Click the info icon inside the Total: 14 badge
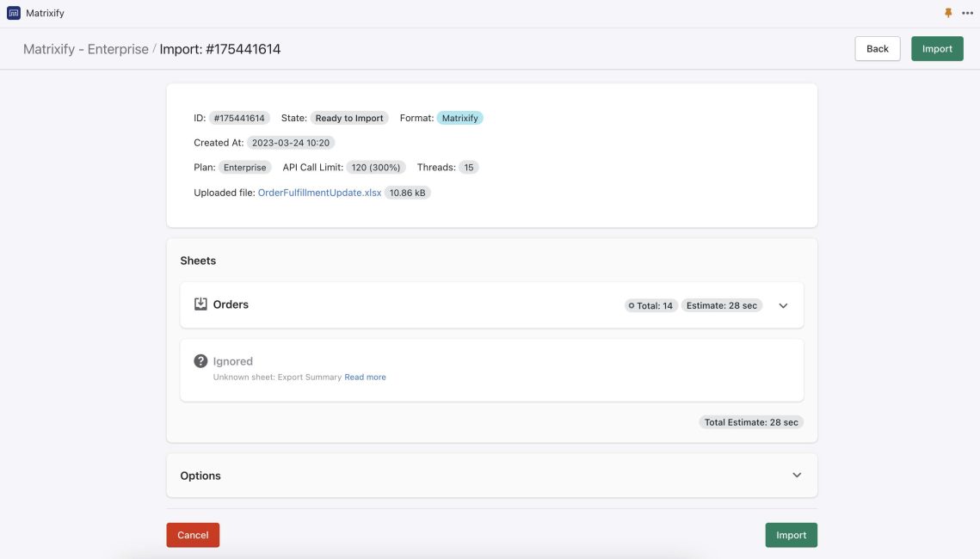This screenshot has height=559, width=980. [632, 304]
